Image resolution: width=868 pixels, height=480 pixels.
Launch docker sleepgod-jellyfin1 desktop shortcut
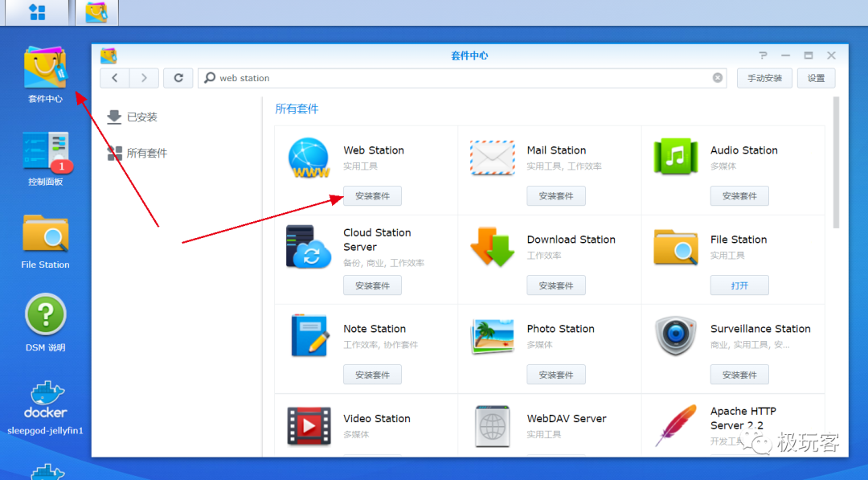tap(45, 408)
